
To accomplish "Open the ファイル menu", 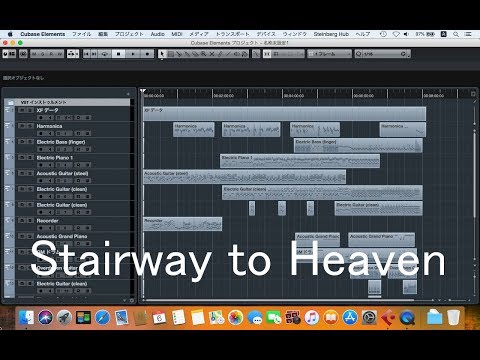I will pos(82,34).
